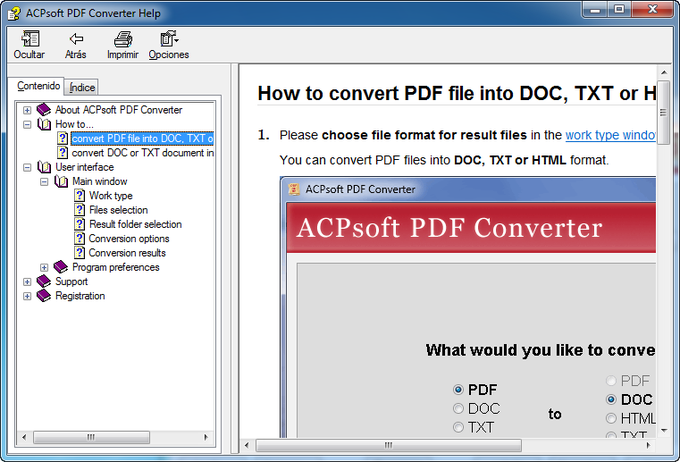
Task: Click the closed book icon beside Support
Action: pyautogui.click(x=44, y=282)
